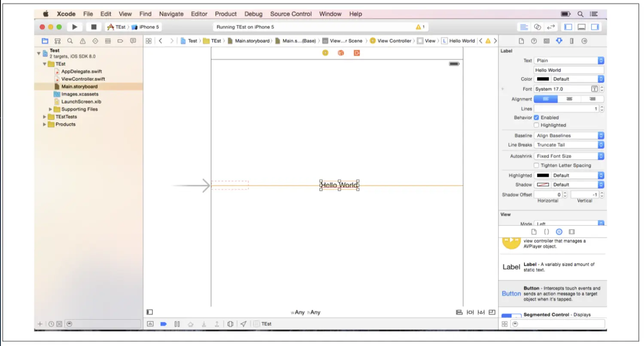This screenshot has height=346, width=644.
Task: Open the Test navigator diamond icon
Action: pos(95,41)
